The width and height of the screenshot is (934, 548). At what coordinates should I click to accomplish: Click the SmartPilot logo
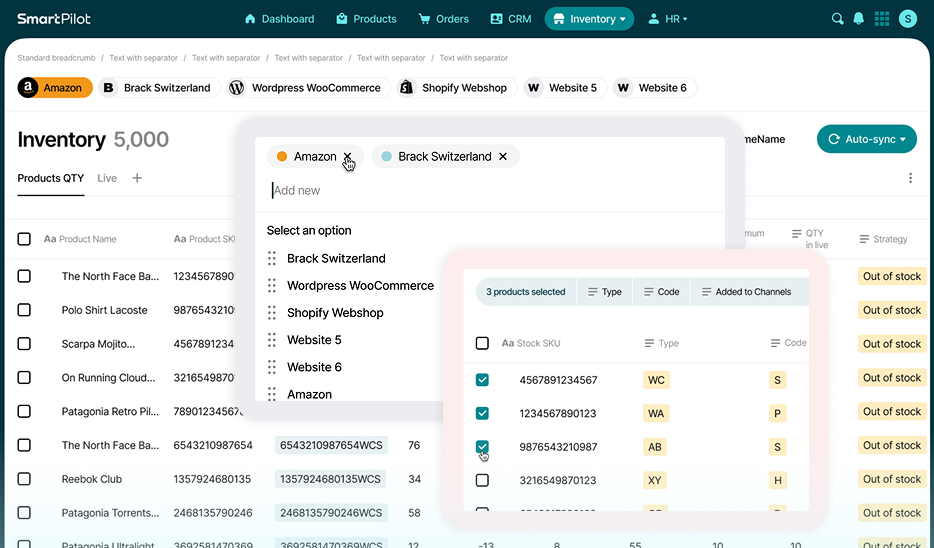pyautogui.click(x=54, y=19)
